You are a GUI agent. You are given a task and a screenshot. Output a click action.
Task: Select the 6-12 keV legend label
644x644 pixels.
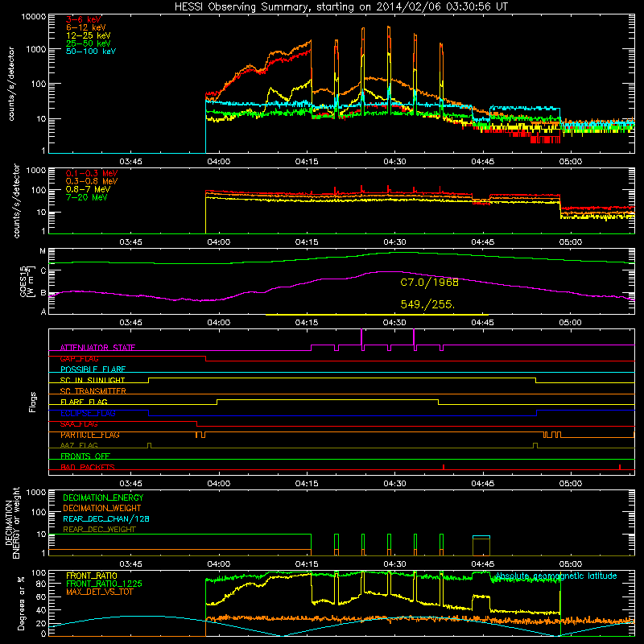coord(86,27)
